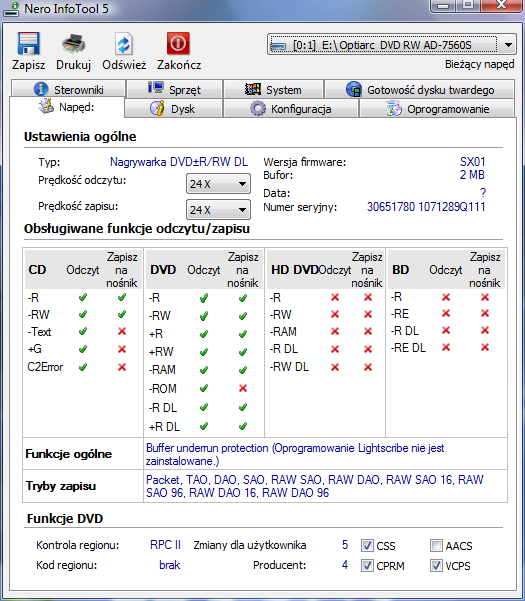Toggle the CPRM checkbox
The height and width of the screenshot is (601, 525).
[x=367, y=565]
